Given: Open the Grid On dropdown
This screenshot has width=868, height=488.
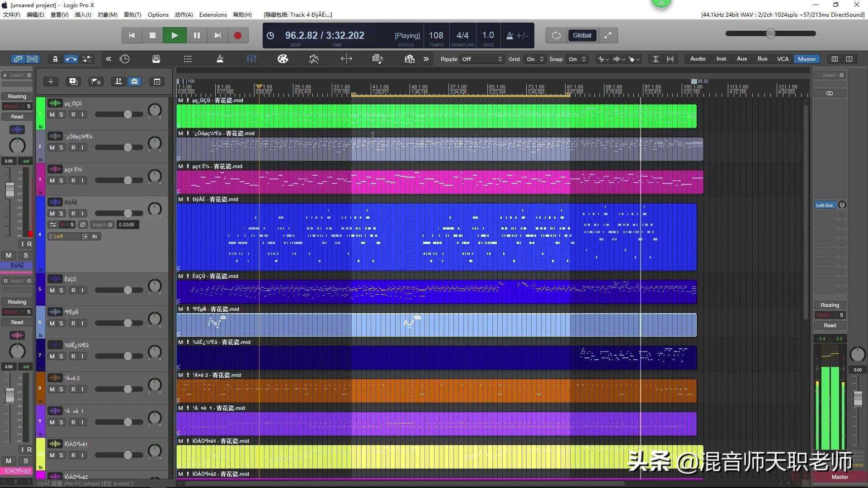Looking at the screenshot, I should pyautogui.click(x=535, y=59).
